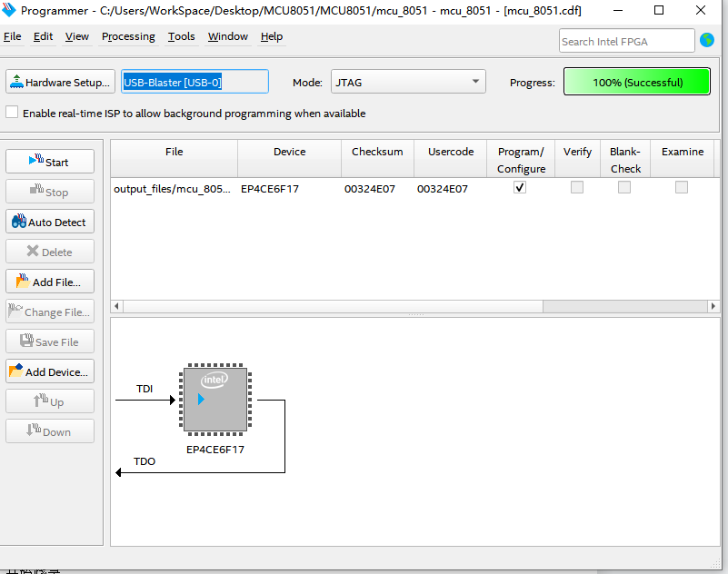Select the output_files/mcu_805 file row

pos(173,189)
